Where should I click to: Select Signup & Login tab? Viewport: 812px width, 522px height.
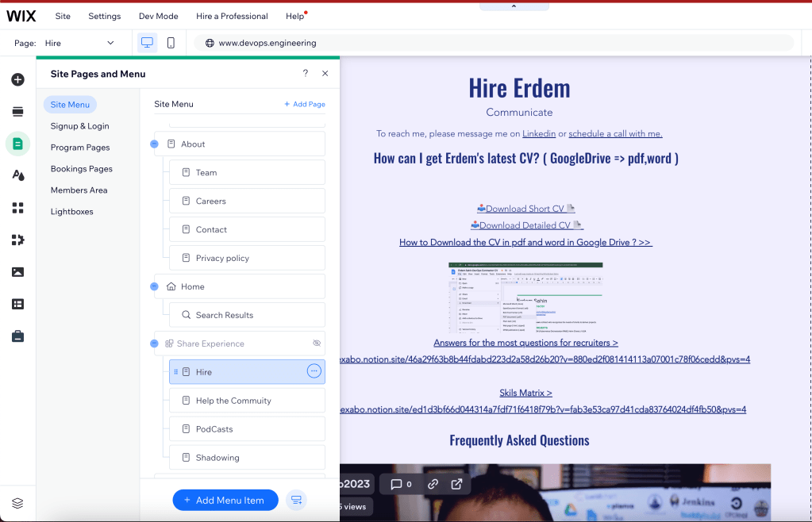[79, 125]
